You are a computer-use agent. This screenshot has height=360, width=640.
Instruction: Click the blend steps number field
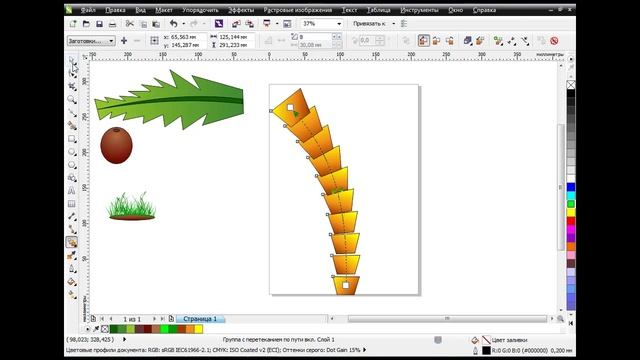[315, 37]
